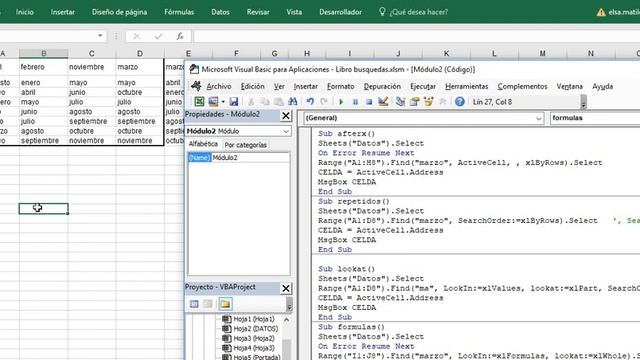Click the Redo arrow icon in VBA toolbar
The width and height of the screenshot is (640, 360).
324,102
